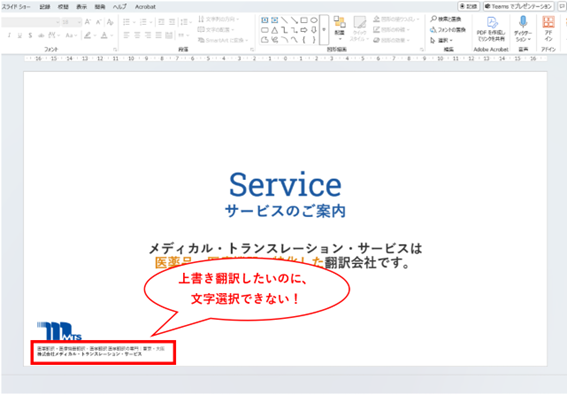567x395 pixels.
Task: Pick the arrow line shape
Action: [x=294, y=20]
